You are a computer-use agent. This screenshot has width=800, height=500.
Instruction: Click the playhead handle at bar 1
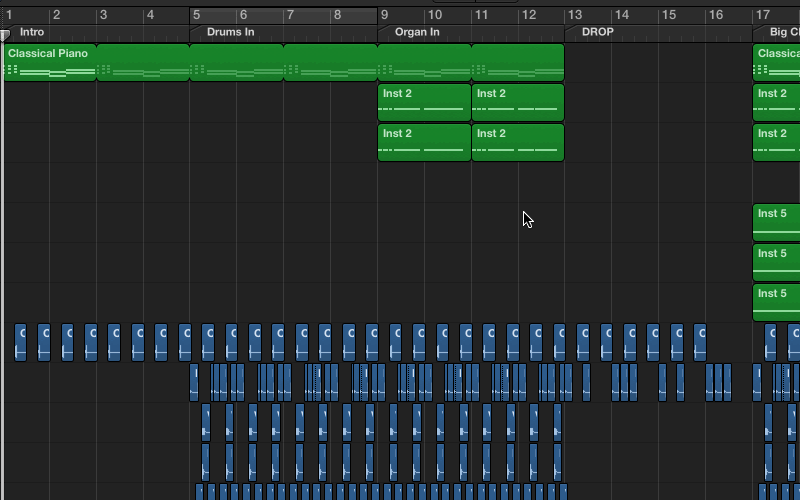5,35
